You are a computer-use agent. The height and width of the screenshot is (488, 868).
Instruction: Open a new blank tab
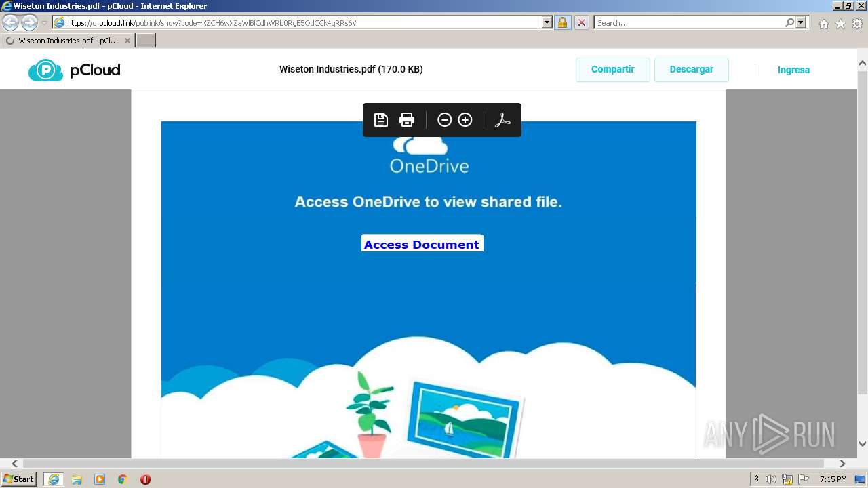(146, 41)
